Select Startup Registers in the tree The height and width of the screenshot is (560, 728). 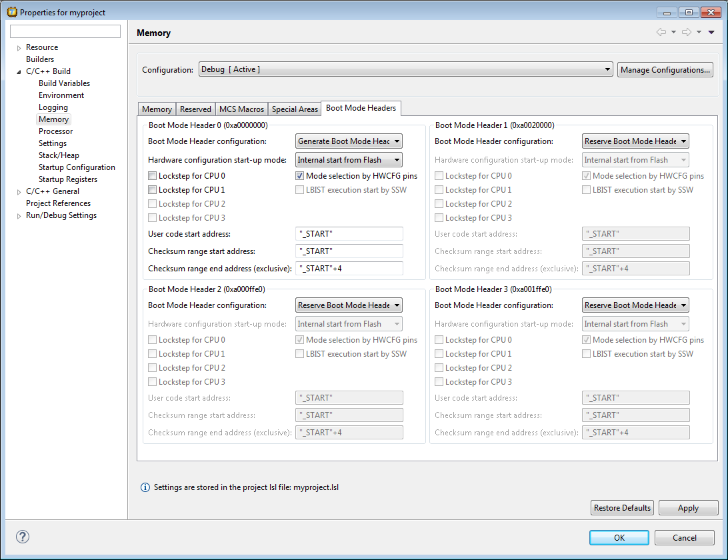68,179
